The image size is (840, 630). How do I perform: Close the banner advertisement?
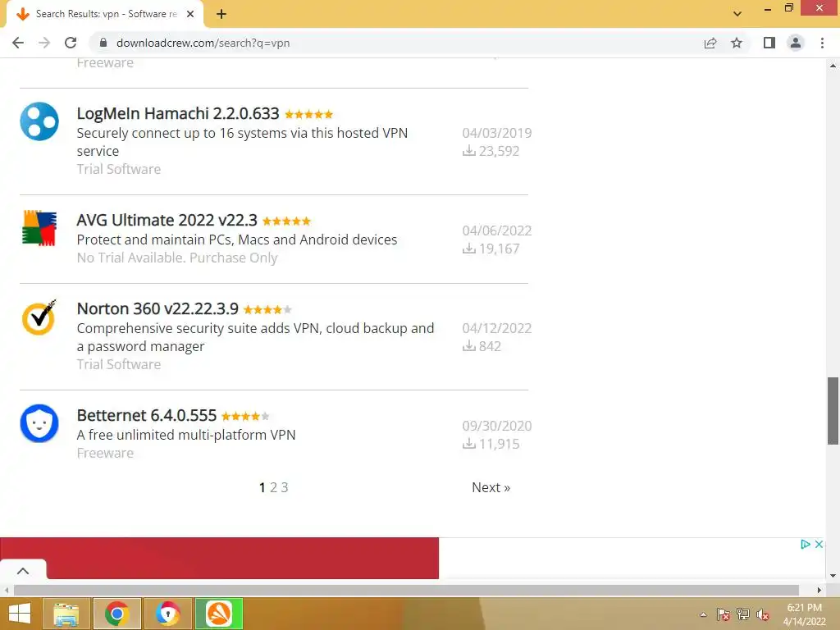coord(819,545)
